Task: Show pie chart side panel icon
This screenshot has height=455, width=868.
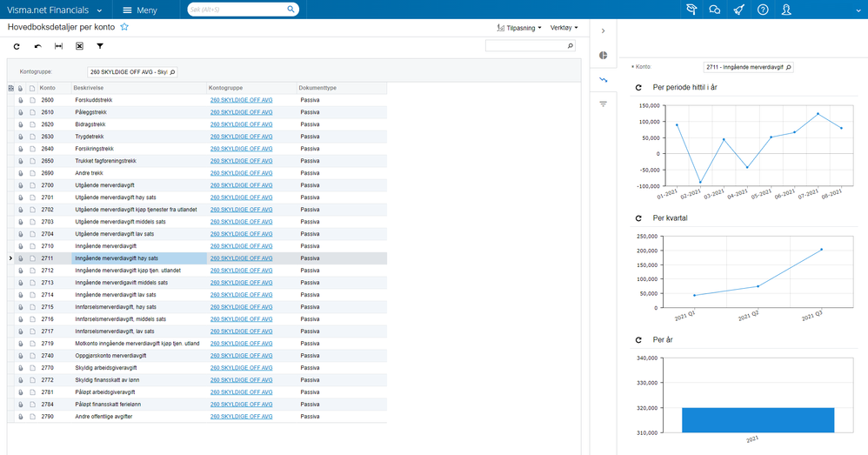Action: point(604,56)
